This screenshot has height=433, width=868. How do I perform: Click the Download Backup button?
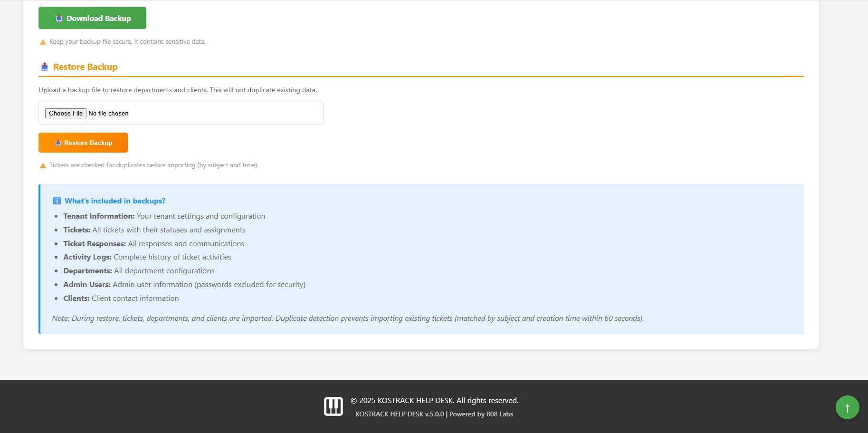click(x=92, y=18)
